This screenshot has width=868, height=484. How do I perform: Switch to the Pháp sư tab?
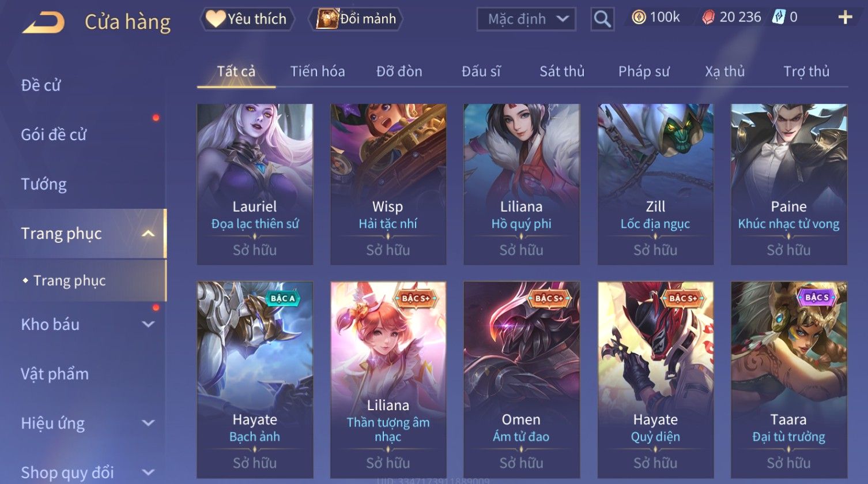pyautogui.click(x=644, y=72)
